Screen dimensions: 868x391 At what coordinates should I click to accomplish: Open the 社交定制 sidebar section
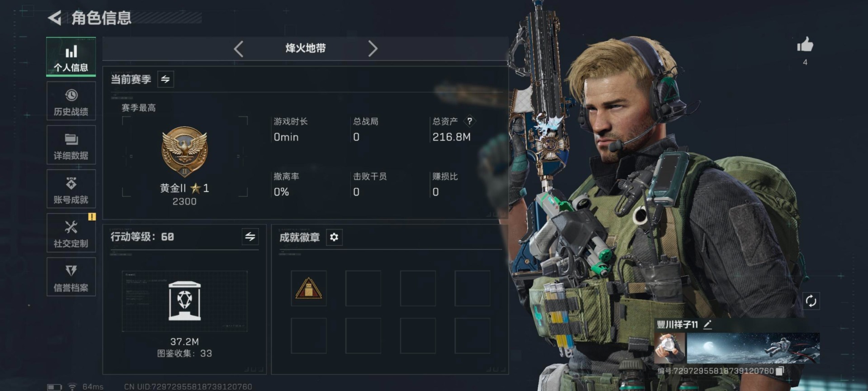(71, 233)
